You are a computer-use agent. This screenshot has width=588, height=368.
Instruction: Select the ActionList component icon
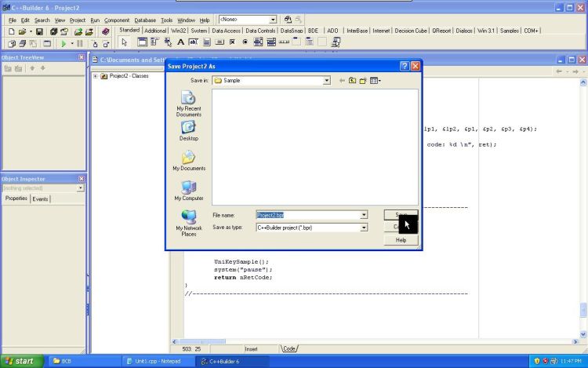pos(336,42)
